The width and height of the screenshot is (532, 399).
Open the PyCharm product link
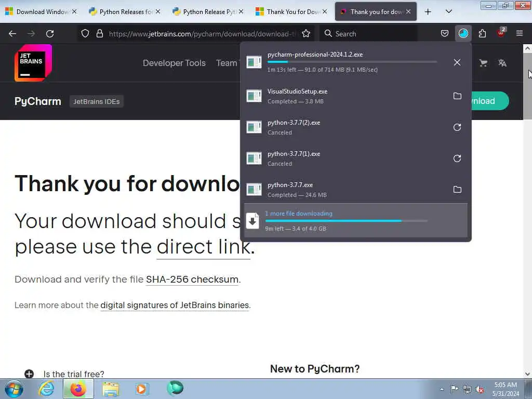pos(37,101)
